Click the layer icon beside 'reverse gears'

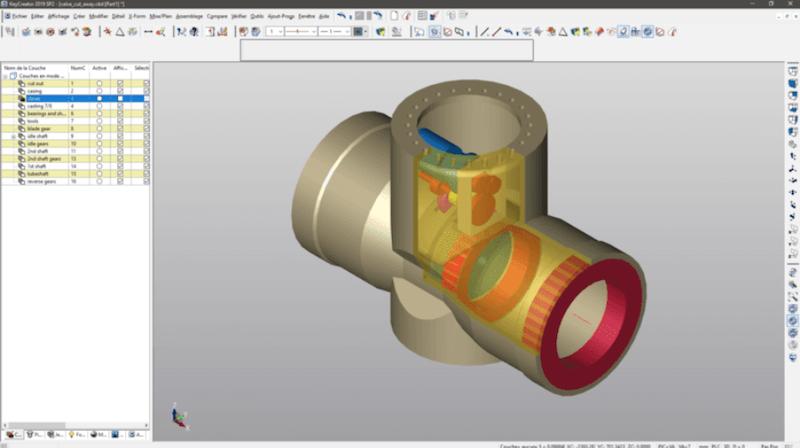[x=20, y=181]
